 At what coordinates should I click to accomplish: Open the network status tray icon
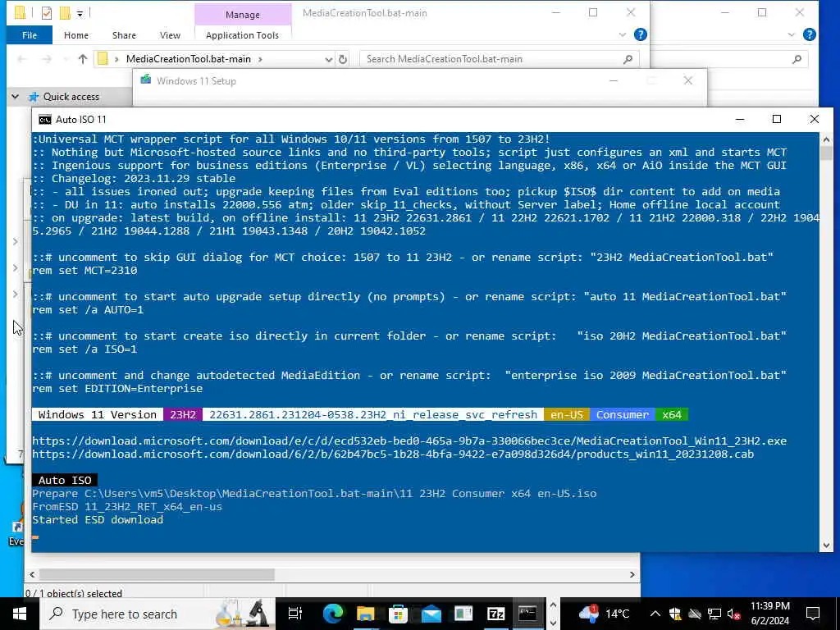714,614
